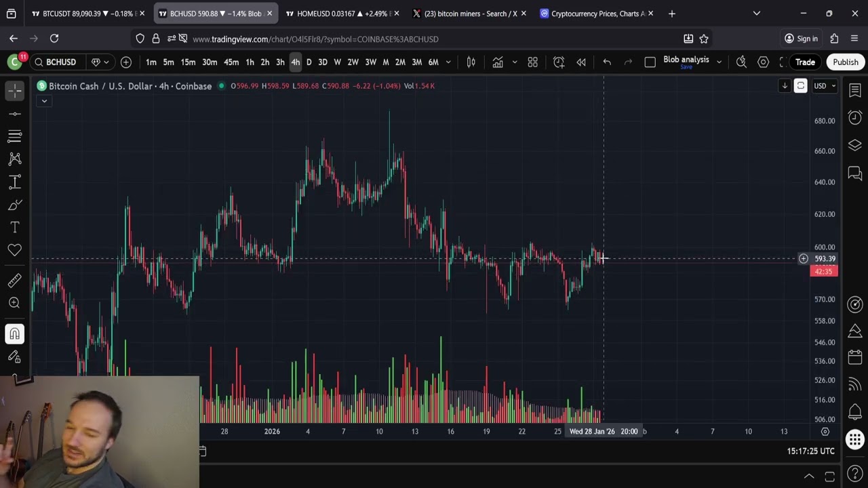Image resolution: width=868 pixels, height=488 pixels.
Task: Click the Publish button
Action: pyautogui.click(x=846, y=62)
